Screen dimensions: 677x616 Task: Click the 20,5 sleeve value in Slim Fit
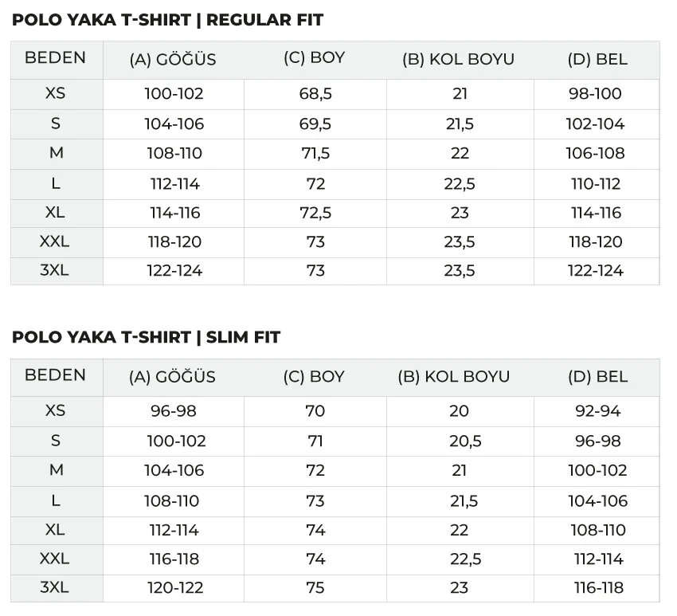click(465, 441)
